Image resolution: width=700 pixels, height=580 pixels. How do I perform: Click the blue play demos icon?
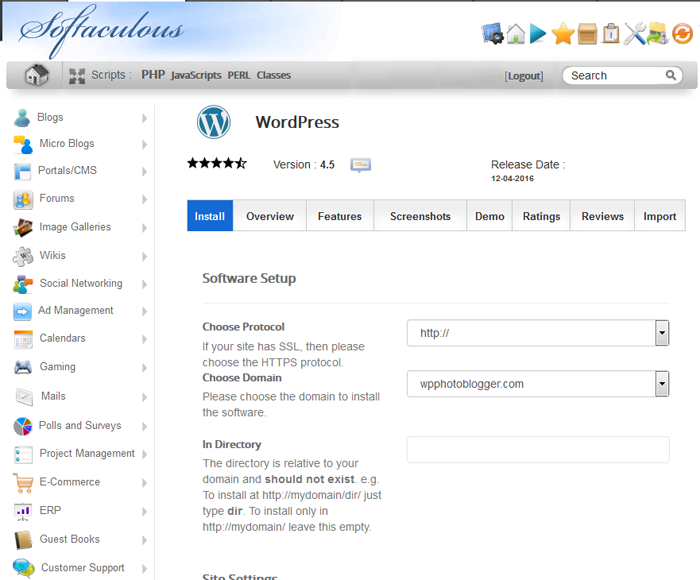point(538,33)
